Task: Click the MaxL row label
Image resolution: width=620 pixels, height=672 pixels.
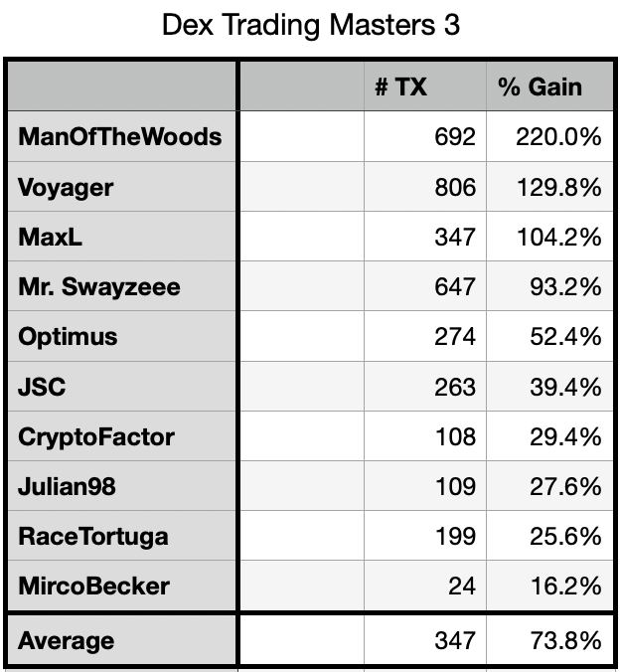Action: coord(121,237)
